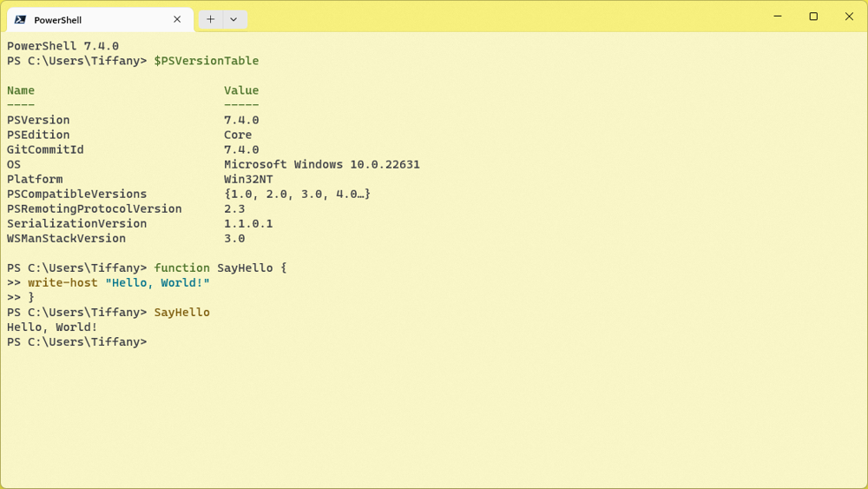868x489 pixels.
Task: Expand the new tab profile dropdown
Action: pos(233,19)
